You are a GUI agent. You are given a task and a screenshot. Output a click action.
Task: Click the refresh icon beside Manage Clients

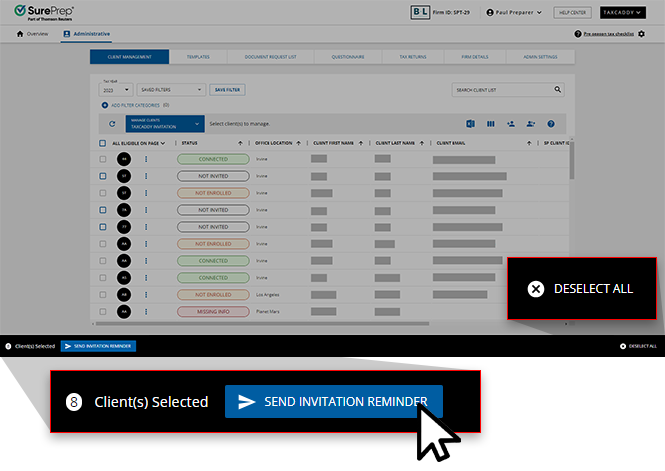112,124
